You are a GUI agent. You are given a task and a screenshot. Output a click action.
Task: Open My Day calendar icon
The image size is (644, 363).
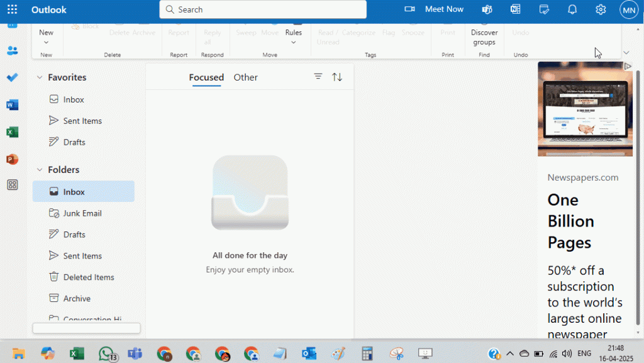pos(544,9)
